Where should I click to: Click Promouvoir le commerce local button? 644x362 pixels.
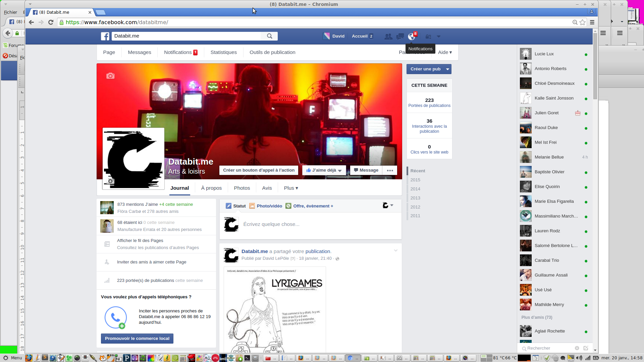click(137, 339)
